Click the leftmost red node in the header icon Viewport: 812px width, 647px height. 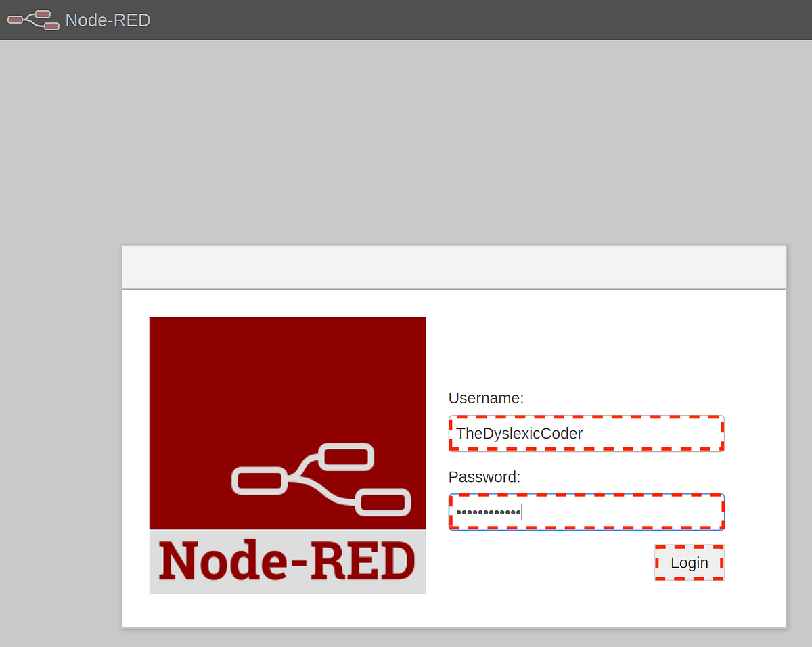pos(14,20)
